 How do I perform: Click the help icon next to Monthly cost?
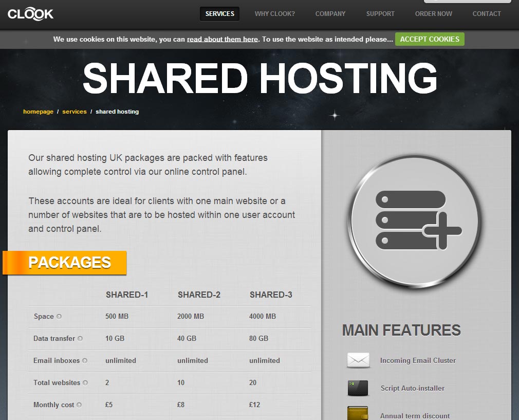pos(79,405)
